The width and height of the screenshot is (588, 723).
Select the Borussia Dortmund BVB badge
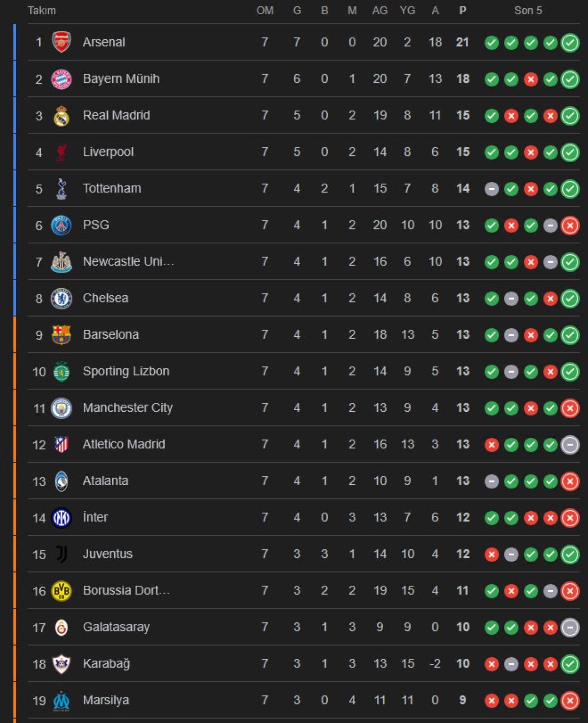(x=61, y=591)
